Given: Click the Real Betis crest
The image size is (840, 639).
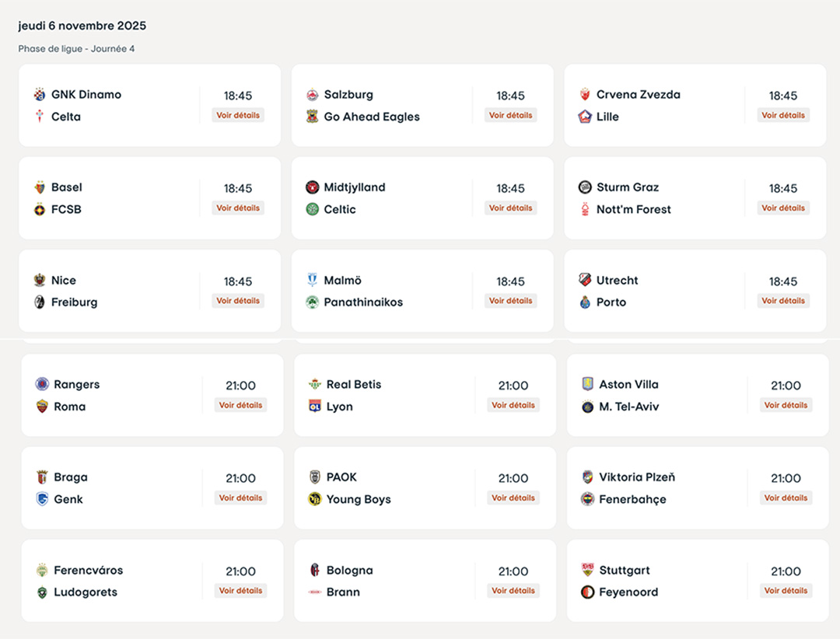Looking at the screenshot, I should pyautogui.click(x=315, y=384).
